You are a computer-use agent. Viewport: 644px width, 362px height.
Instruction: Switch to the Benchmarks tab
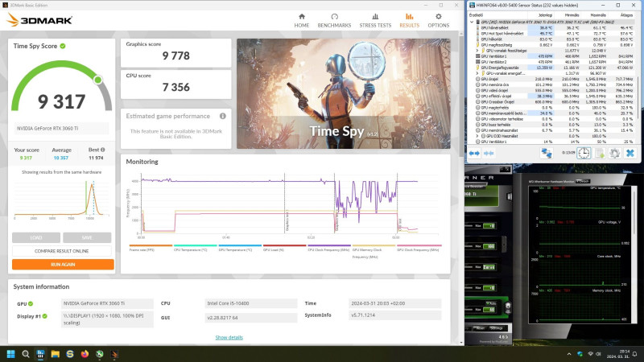tap(334, 20)
